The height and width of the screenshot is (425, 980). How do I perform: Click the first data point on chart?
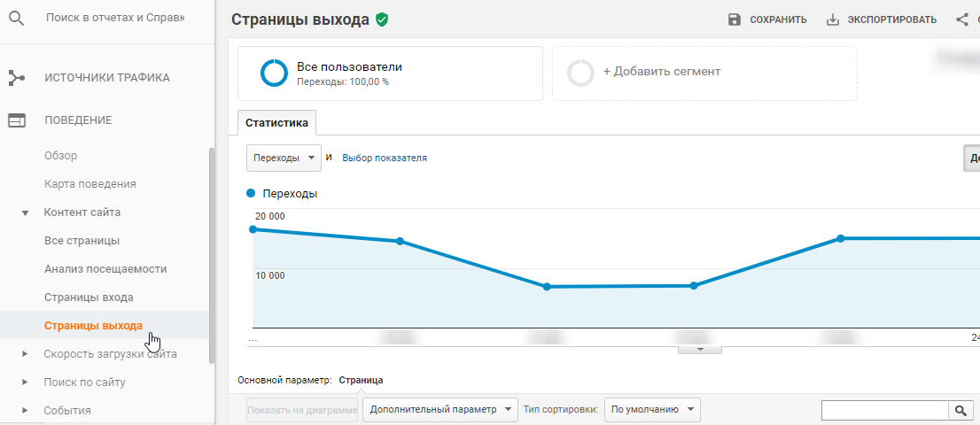[x=253, y=229]
